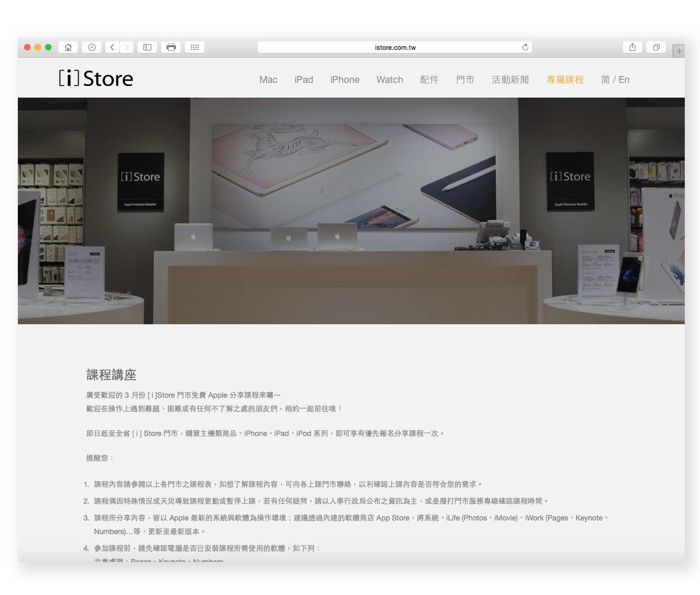The width and height of the screenshot is (700, 595).
Task: Open the Mac menu item
Action: [x=268, y=80]
